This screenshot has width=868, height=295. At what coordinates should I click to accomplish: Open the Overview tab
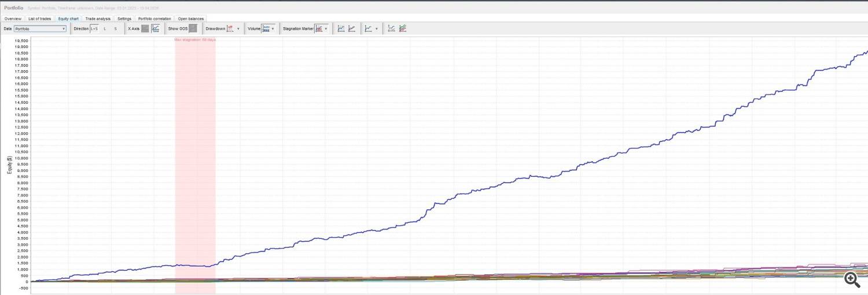coord(13,19)
